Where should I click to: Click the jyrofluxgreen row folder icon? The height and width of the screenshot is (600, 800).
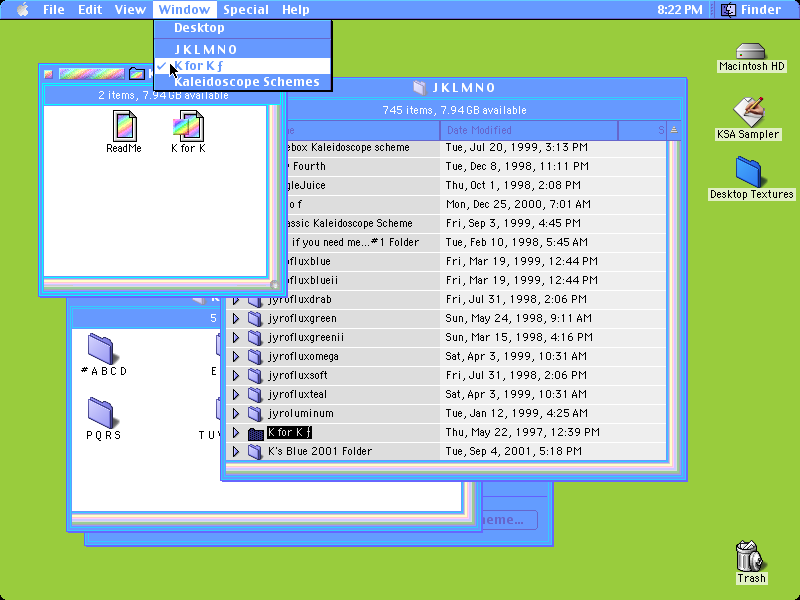coord(255,319)
